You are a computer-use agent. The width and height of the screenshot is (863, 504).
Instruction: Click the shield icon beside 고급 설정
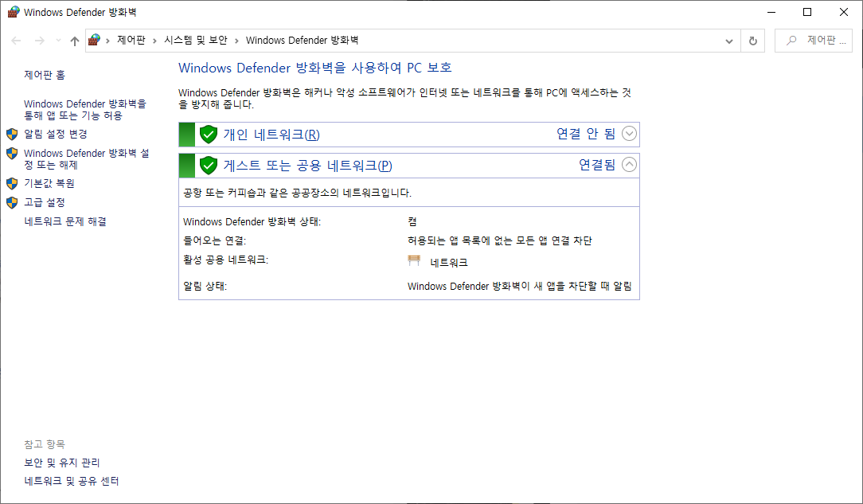[12, 202]
